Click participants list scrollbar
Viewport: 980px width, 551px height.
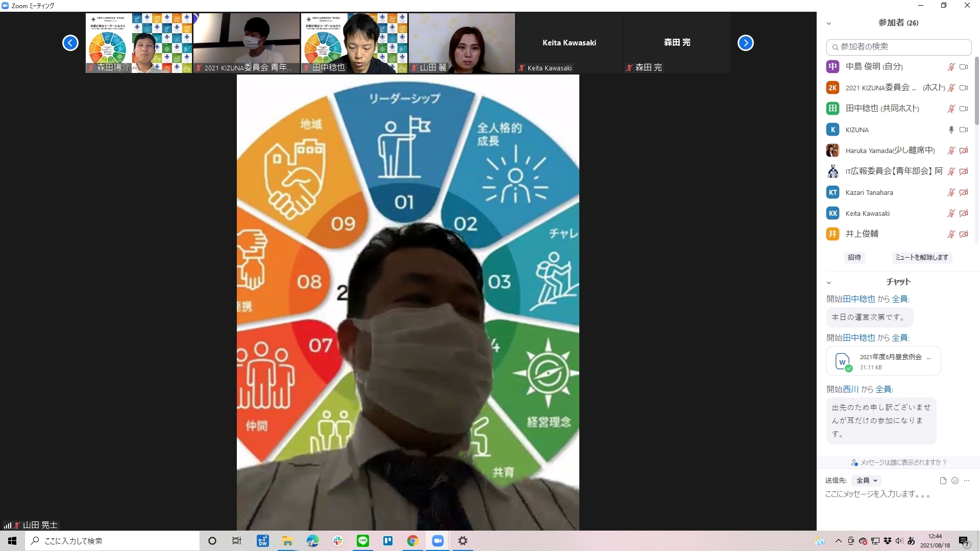point(977,92)
